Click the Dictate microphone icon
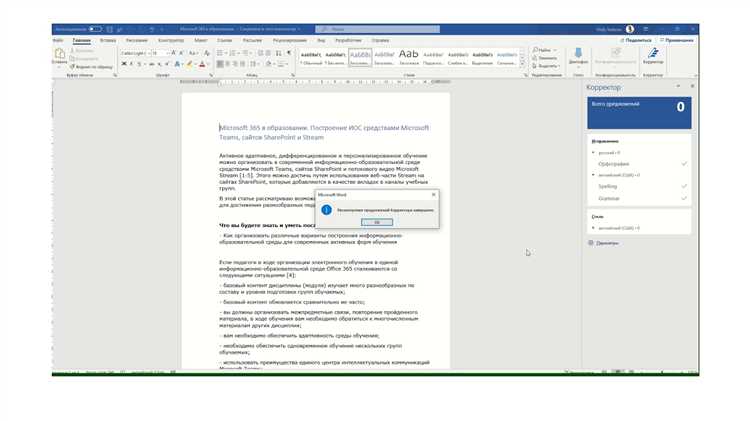Viewport: 750px width, 421px height. point(578,53)
